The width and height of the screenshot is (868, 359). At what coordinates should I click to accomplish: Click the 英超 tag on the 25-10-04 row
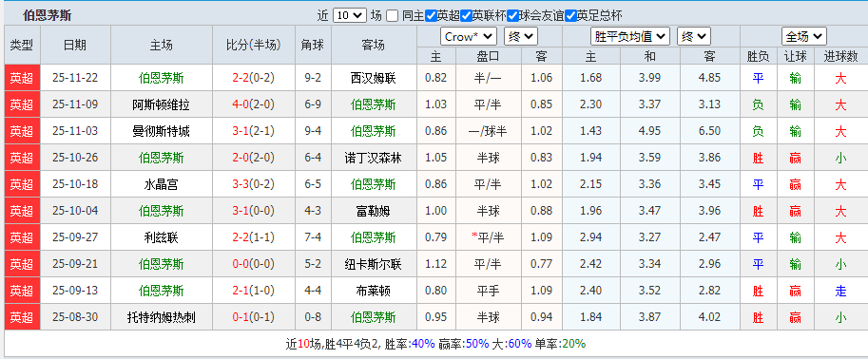pyautogui.click(x=22, y=211)
